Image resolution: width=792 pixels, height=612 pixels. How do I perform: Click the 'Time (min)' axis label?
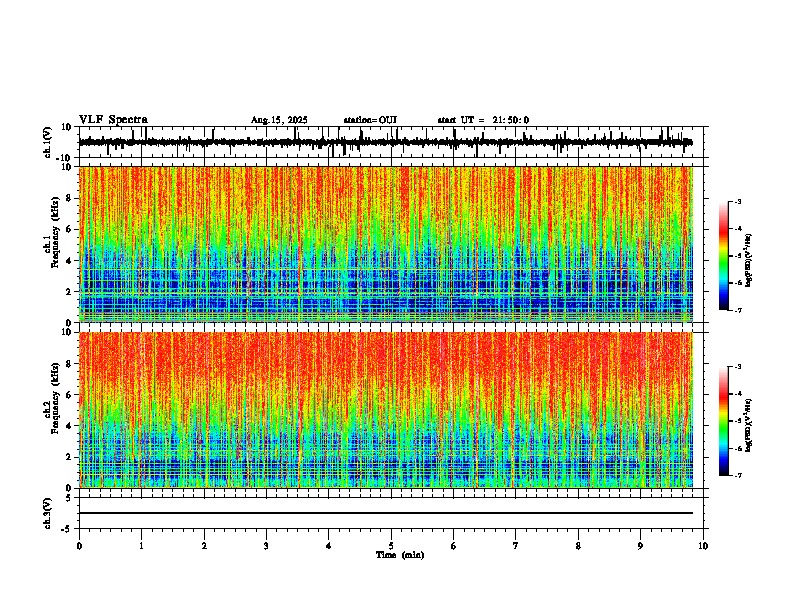(x=400, y=555)
